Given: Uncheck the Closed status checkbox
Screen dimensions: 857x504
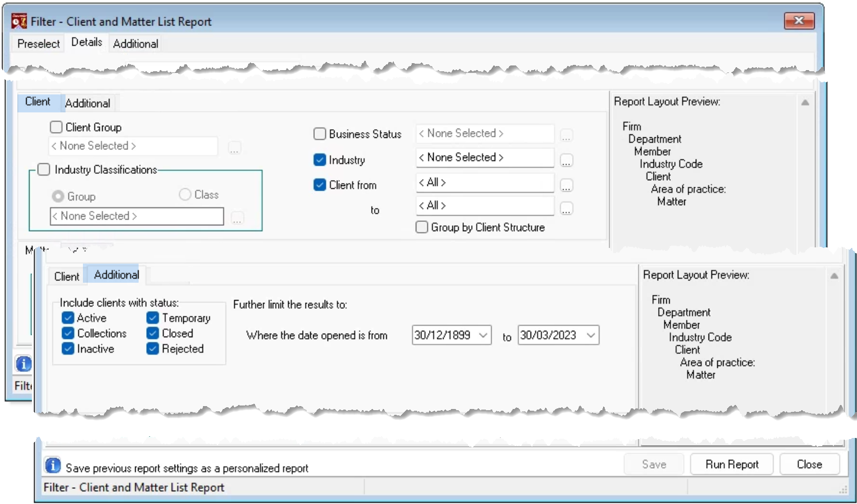Looking at the screenshot, I should tap(152, 333).
